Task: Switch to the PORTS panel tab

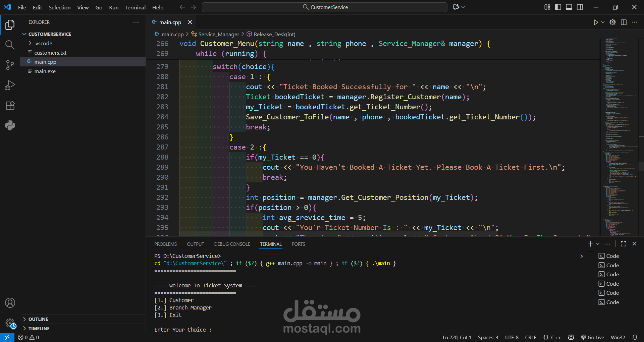Action: (x=299, y=244)
